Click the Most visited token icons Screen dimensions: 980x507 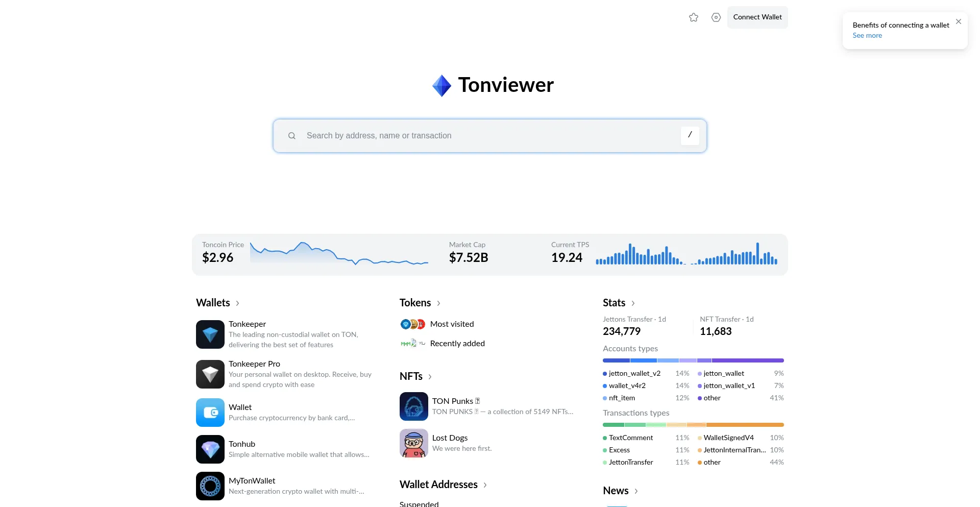point(413,324)
